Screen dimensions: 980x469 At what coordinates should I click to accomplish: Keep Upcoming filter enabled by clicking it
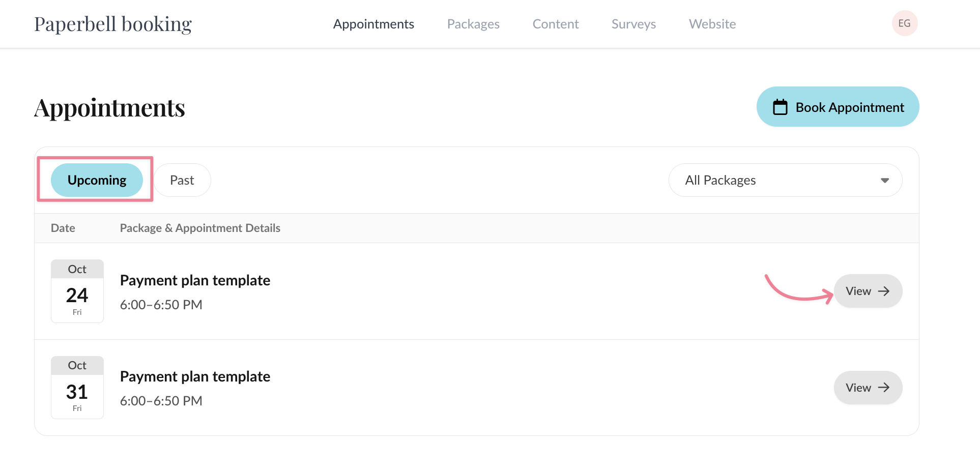coord(97,180)
